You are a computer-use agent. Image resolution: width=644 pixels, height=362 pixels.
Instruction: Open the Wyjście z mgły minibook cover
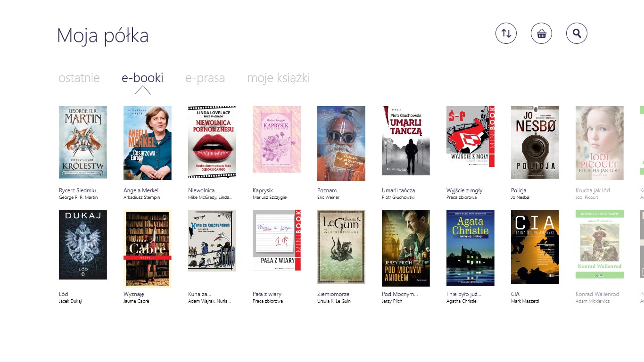coord(471,136)
